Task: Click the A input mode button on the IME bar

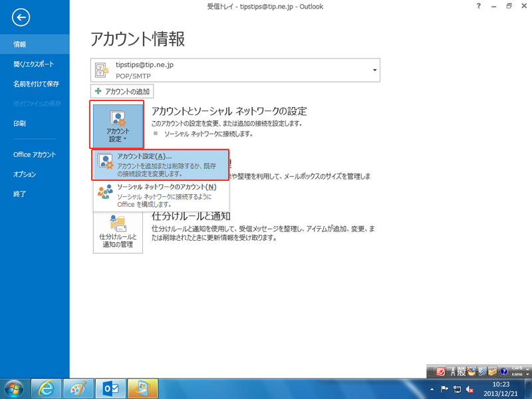Action: 452,372
